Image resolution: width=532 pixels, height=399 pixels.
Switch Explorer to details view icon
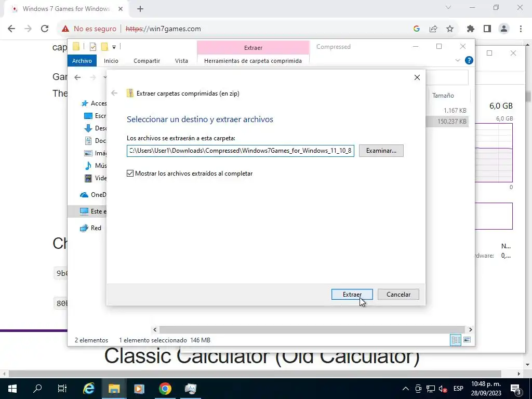[456, 340]
